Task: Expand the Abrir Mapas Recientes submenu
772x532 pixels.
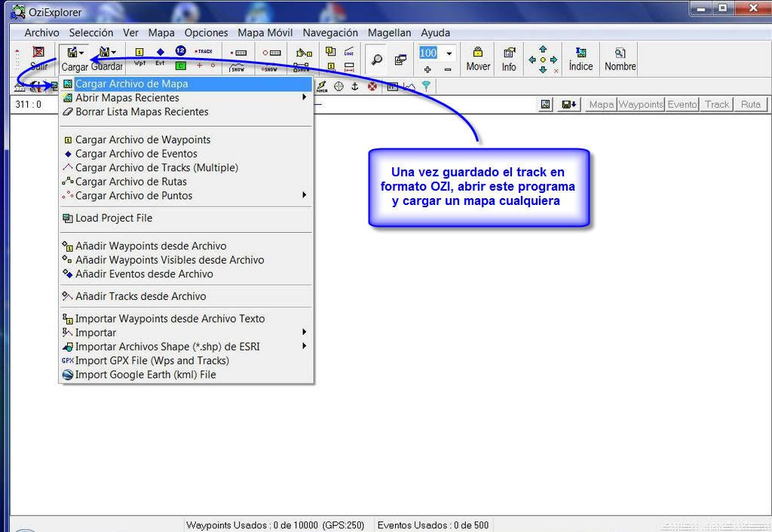Action: point(186,97)
